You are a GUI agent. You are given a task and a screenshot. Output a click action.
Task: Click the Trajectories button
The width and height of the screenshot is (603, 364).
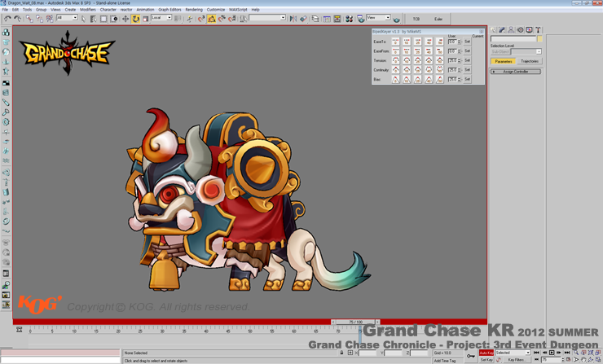point(530,61)
